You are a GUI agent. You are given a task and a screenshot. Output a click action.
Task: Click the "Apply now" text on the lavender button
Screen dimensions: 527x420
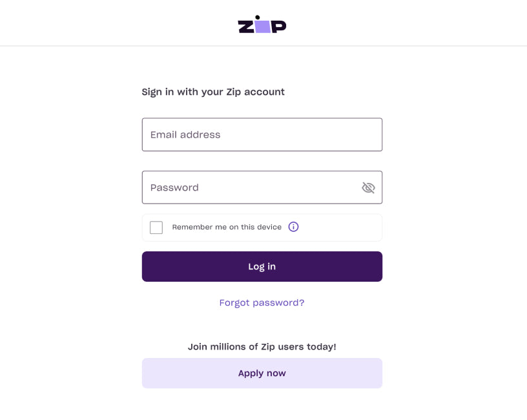click(262, 373)
